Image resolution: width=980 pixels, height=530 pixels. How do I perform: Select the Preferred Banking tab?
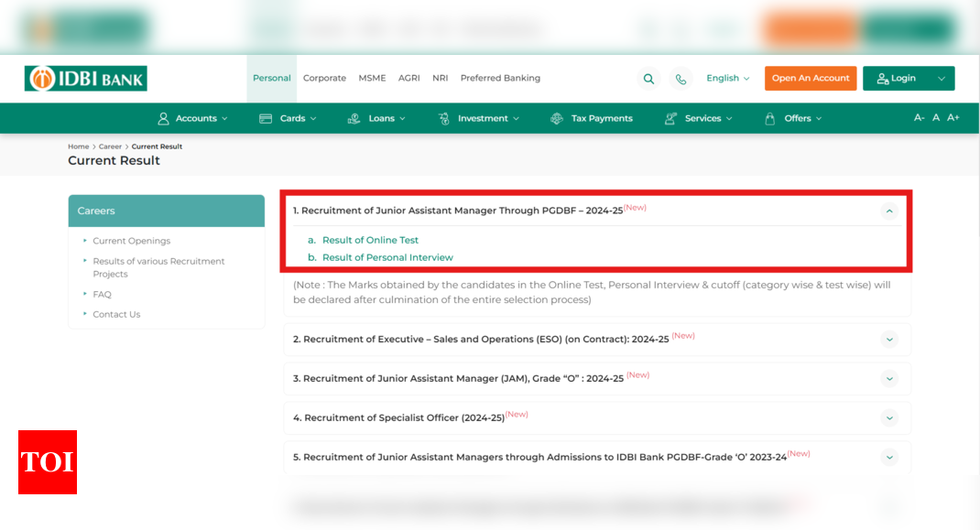coord(500,78)
